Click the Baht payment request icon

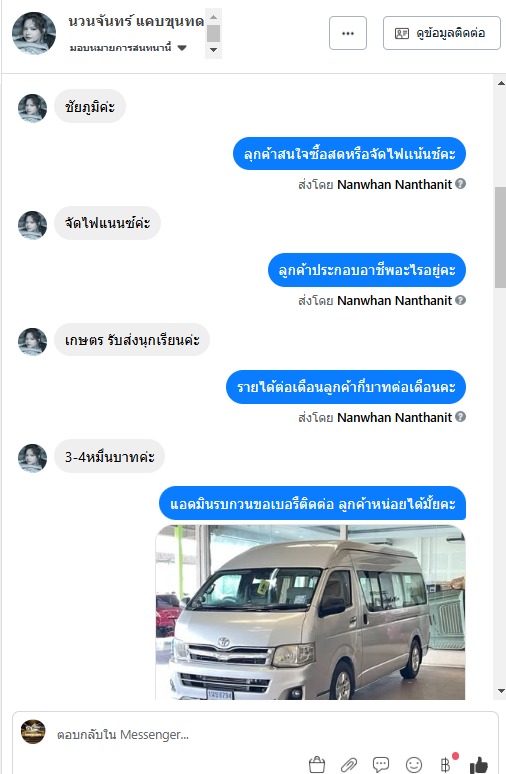coord(445,765)
